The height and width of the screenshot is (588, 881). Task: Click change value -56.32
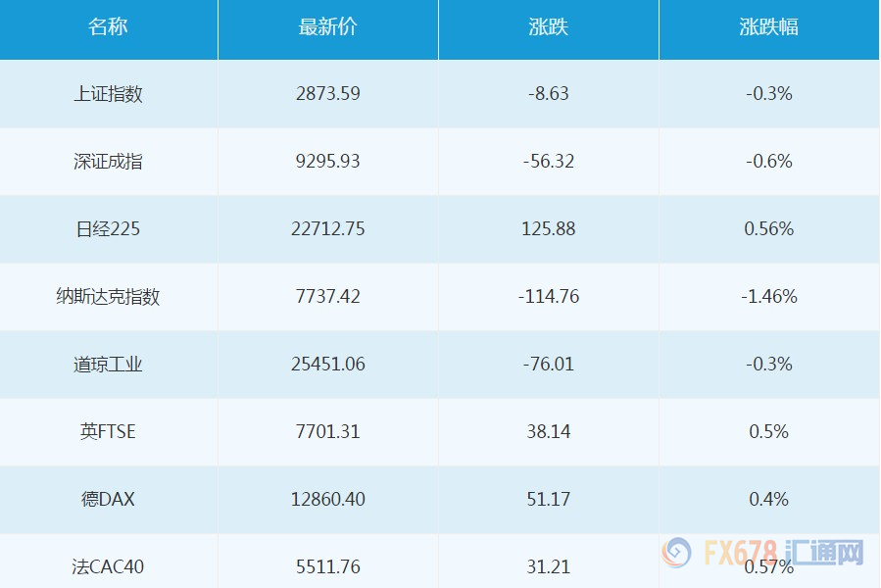coord(549,162)
